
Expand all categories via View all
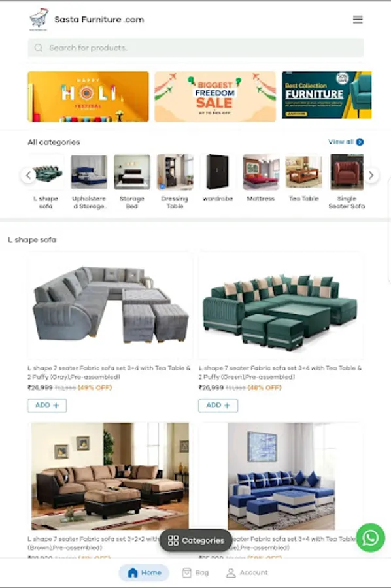[x=346, y=142]
